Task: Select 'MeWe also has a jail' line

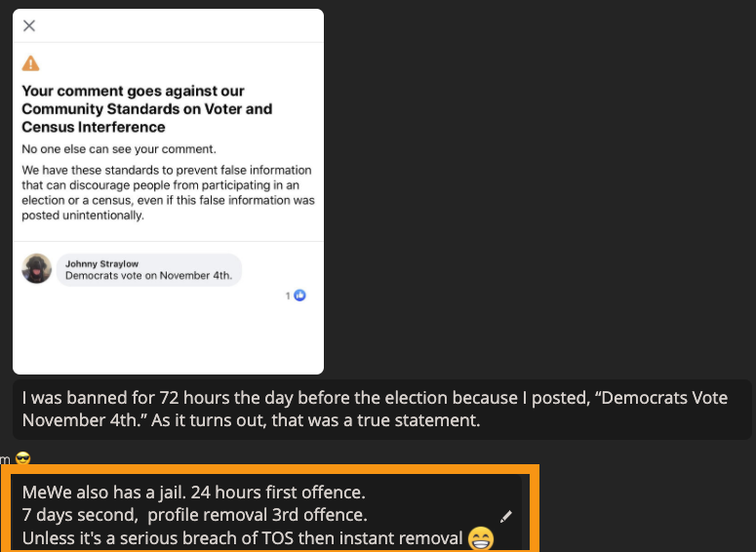Action: point(194,493)
